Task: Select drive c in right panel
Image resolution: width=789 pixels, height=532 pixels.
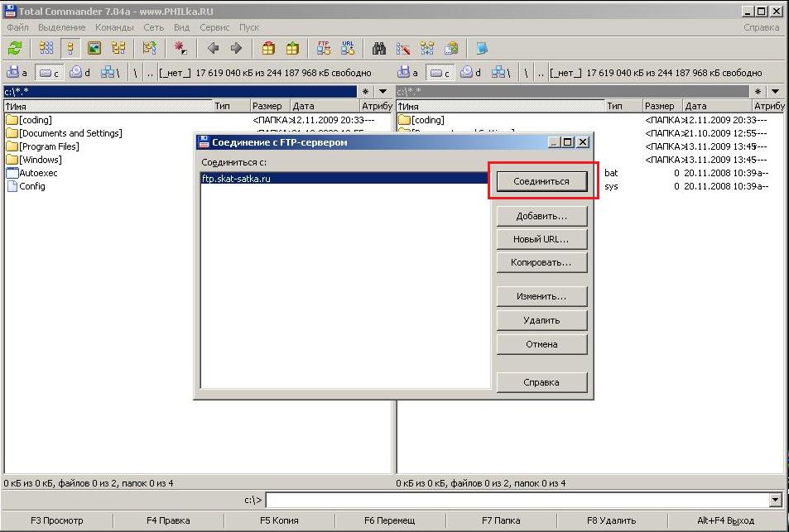Action: tap(440, 73)
